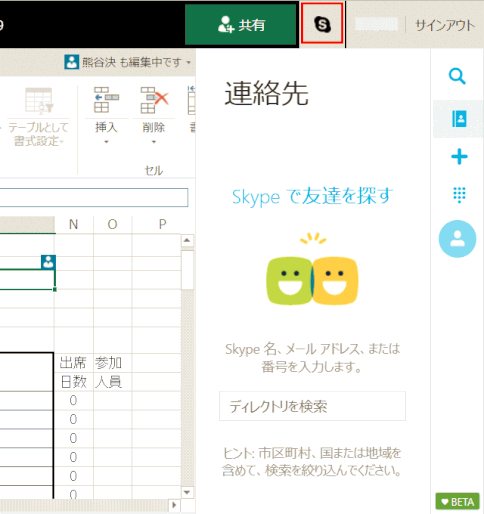This screenshot has height=514, width=484.
Task: Open Skype search magnifier icon
Action: pyautogui.click(x=457, y=76)
